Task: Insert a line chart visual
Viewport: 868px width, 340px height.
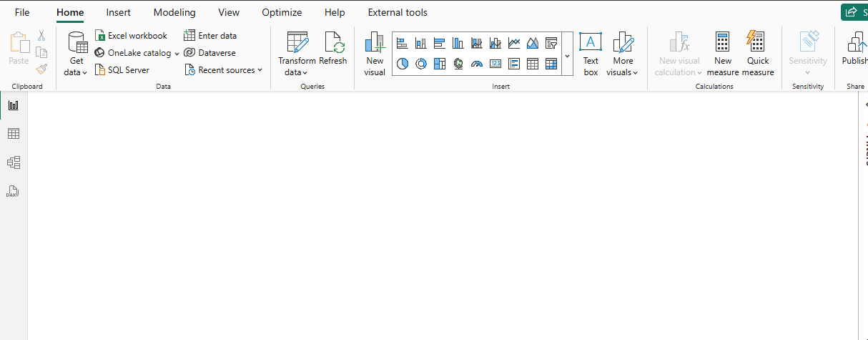Action: [513, 43]
